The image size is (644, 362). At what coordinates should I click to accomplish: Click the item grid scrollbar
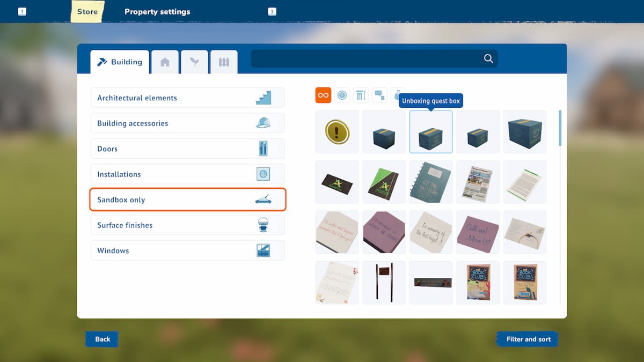[x=560, y=128]
